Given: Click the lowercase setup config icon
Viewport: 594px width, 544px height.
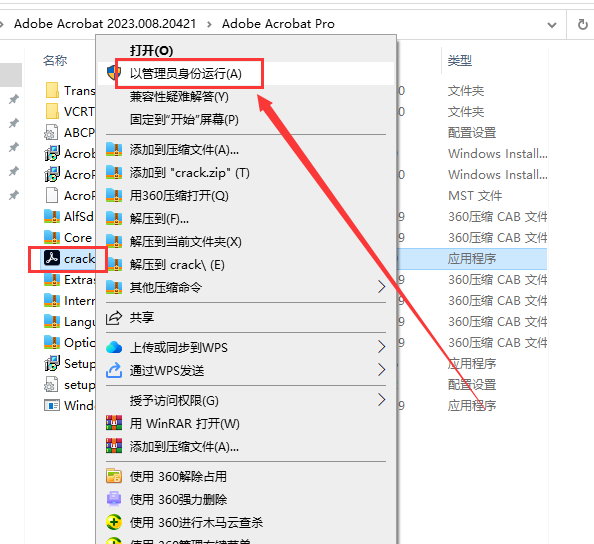Looking at the screenshot, I should 52,385.
